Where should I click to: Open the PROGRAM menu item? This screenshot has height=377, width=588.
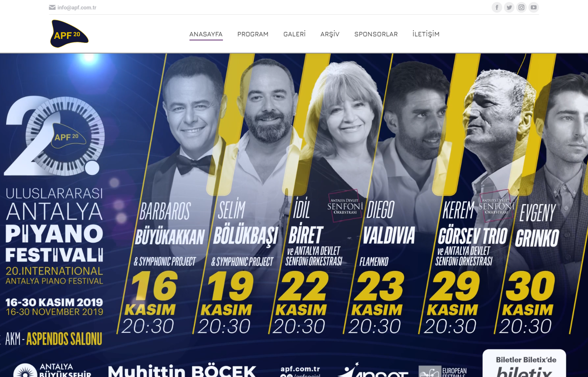[253, 34]
